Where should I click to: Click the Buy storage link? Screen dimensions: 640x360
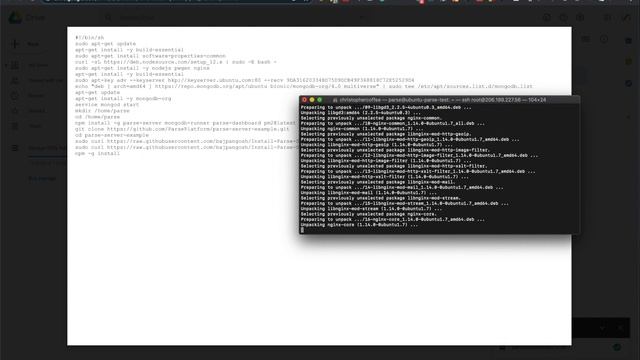coord(42,178)
